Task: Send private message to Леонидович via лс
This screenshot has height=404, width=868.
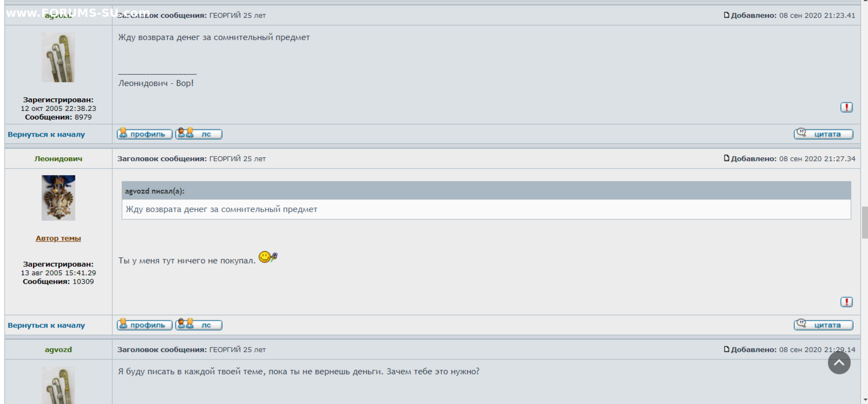Action: pyautogui.click(x=198, y=325)
